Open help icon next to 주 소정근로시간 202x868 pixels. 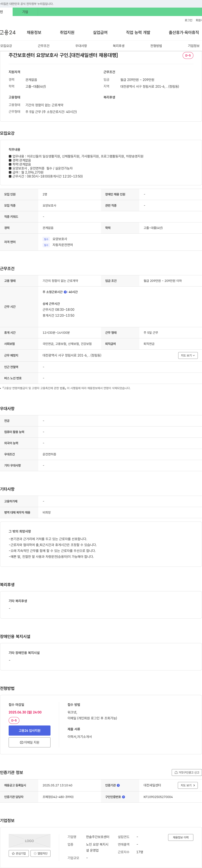65,292
